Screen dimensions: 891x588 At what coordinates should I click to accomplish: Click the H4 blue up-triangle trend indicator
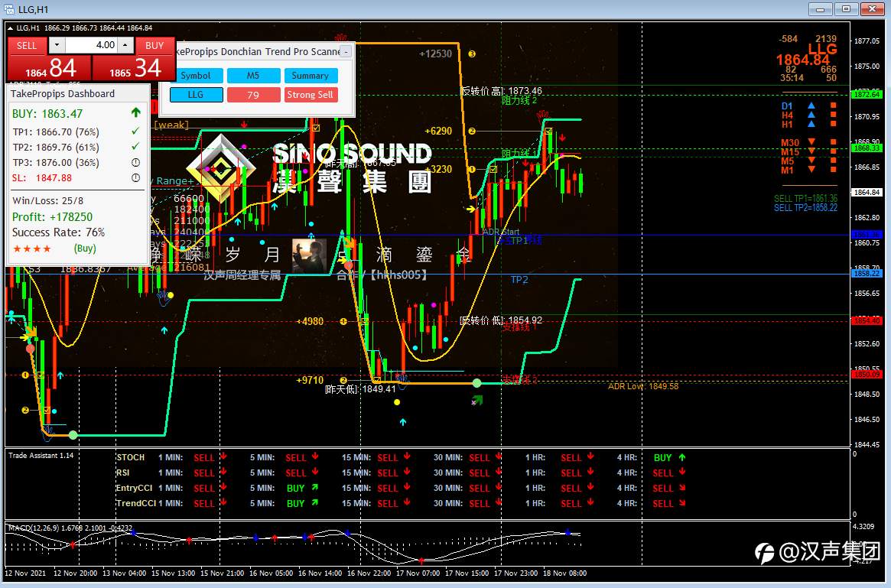click(811, 115)
